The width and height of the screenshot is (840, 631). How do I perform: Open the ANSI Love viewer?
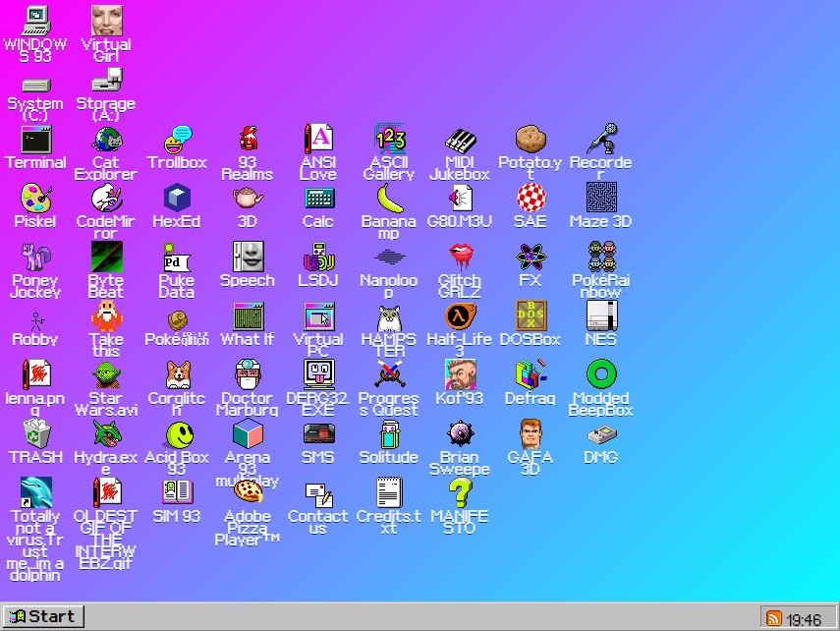pos(317,143)
